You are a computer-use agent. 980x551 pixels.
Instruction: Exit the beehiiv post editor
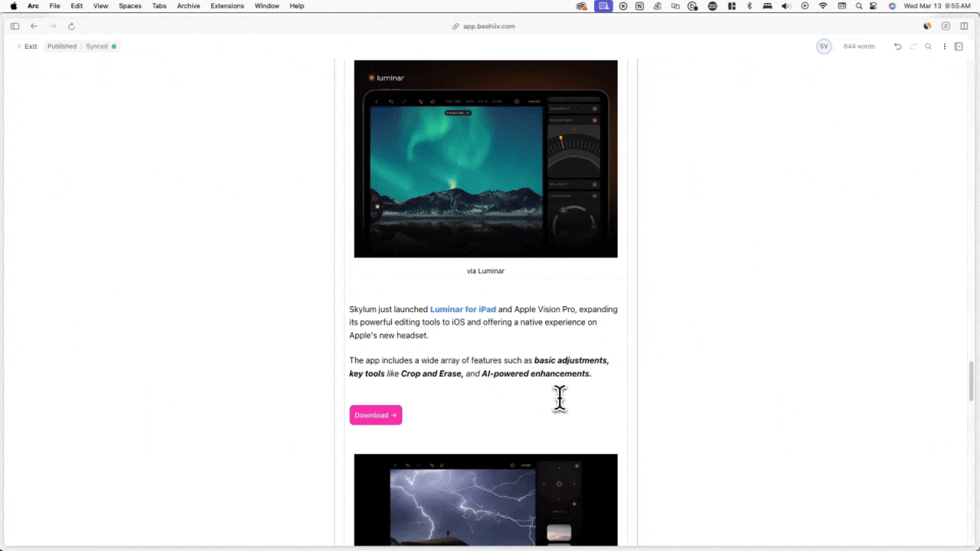click(27, 47)
